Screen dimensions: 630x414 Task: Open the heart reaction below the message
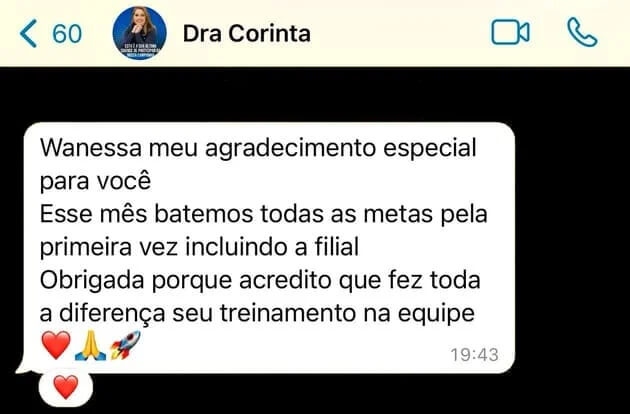point(66,387)
